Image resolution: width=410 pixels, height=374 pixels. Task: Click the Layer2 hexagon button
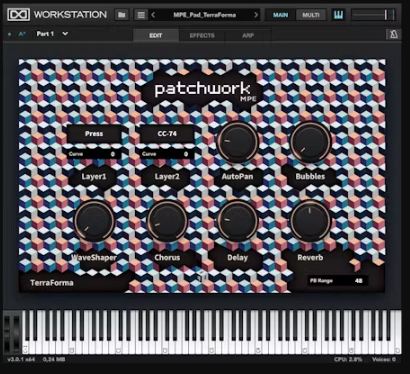point(167,176)
